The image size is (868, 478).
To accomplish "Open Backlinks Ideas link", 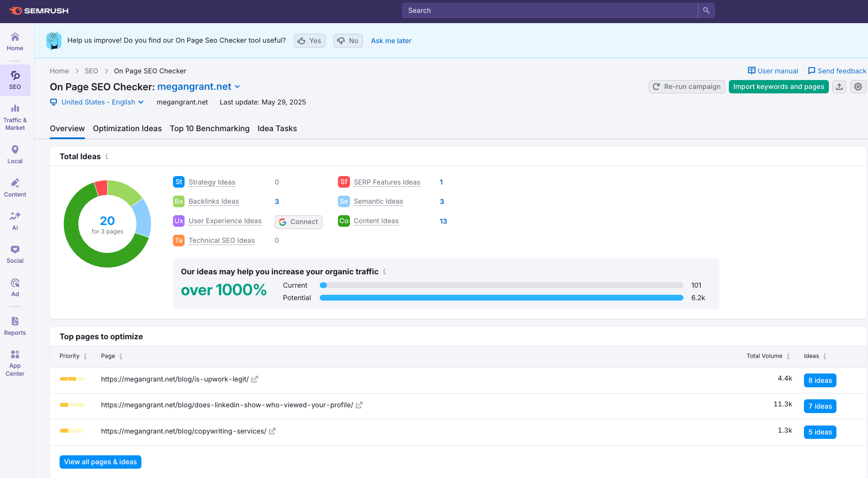I will (x=213, y=201).
